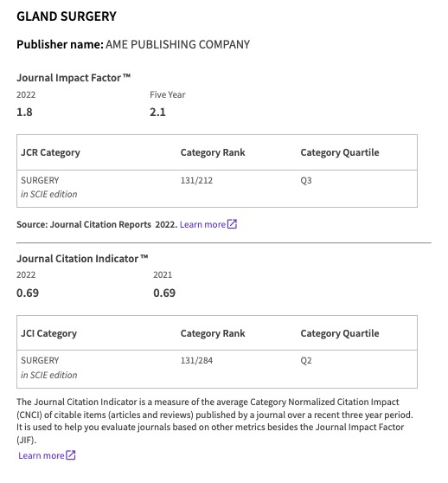448x483 pixels.
Task: Click JCR Category column header
Action: (50, 152)
